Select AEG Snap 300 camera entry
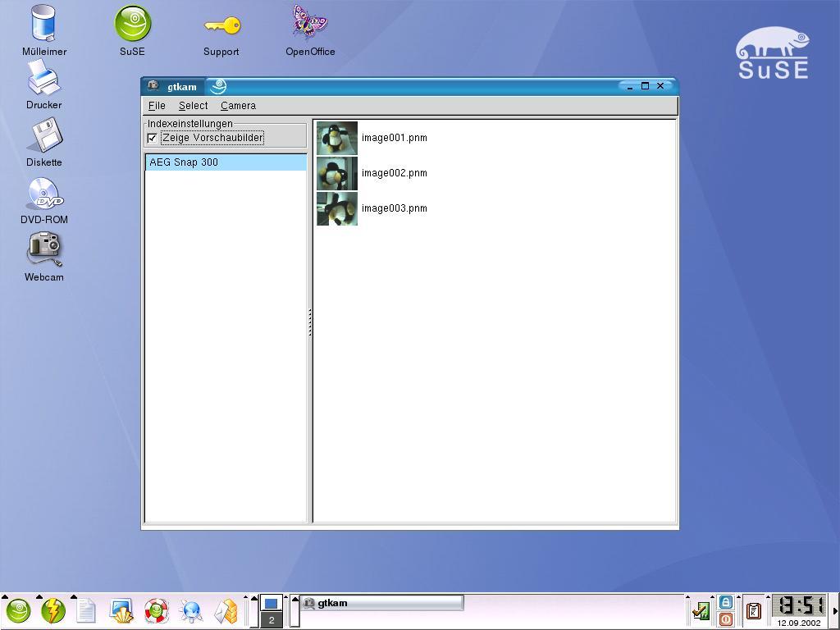This screenshot has height=630, width=840. point(226,162)
